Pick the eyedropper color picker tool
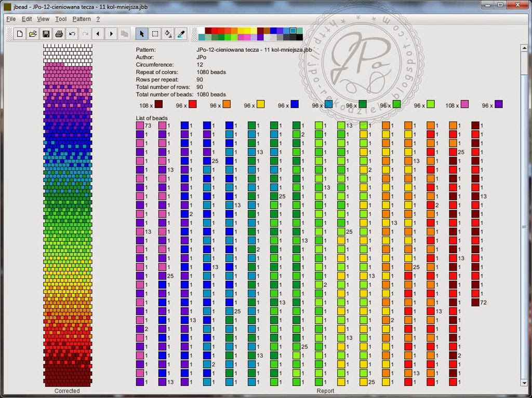The height and width of the screenshot is (398, 532). (x=181, y=34)
